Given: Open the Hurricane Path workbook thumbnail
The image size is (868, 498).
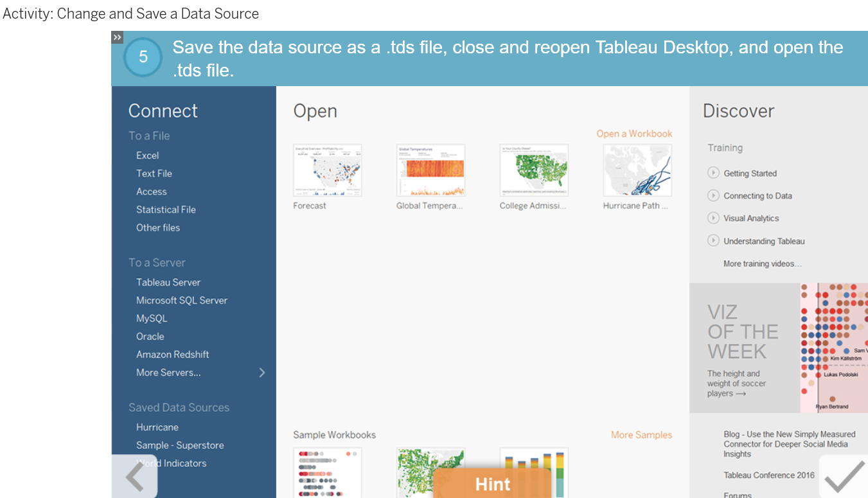Looking at the screenshot, I should point(637,170).
